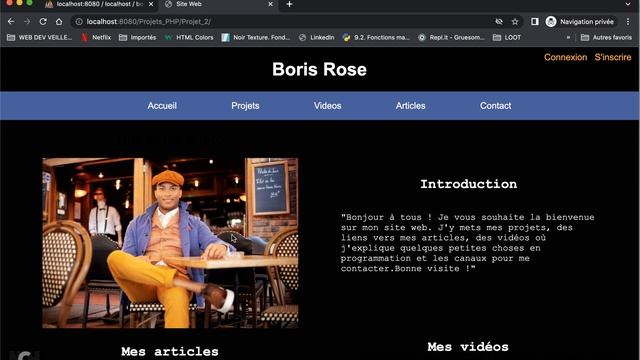Click the S'inscrire link
Screen dimensions: 640x360
pos(613,57)
